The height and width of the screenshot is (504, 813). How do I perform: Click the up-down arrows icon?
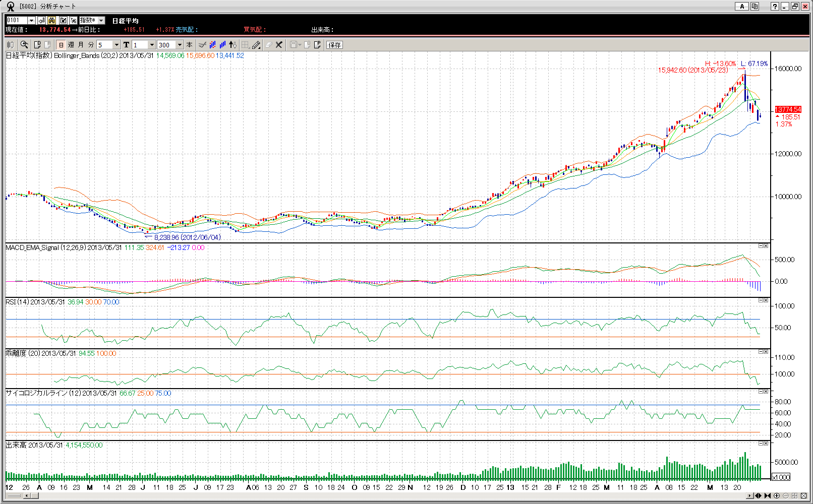click(x=233, y=45)
